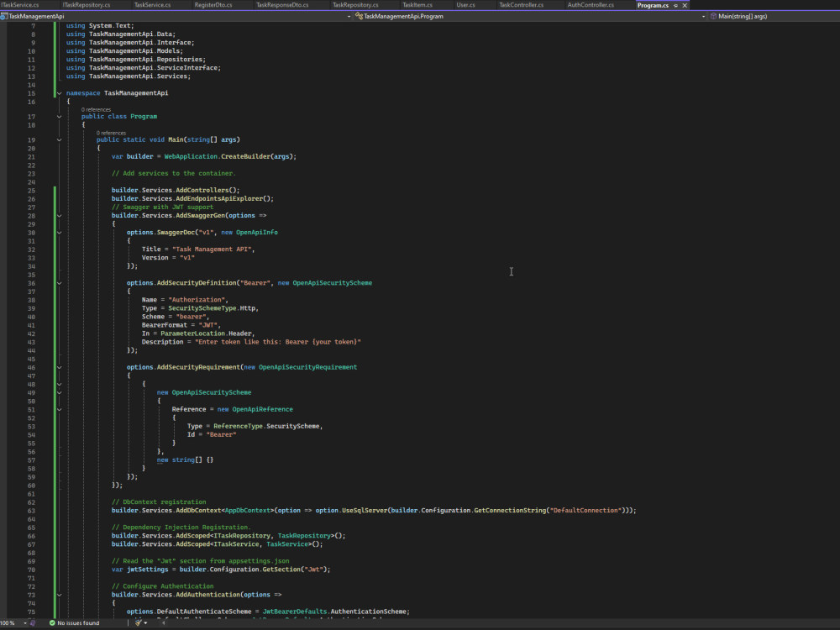Close the Program.cs tab
The height and width of the screenshot is (630, 840).
coord(685,5)
